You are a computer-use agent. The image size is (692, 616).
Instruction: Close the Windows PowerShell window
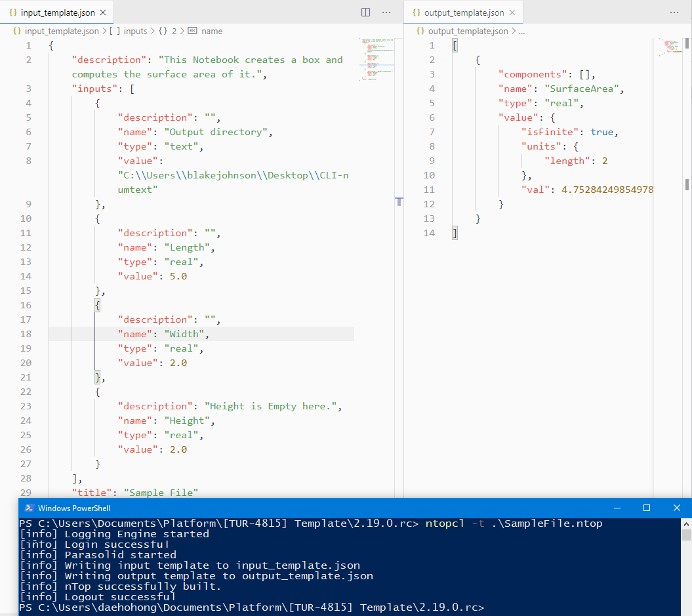point(676,508)
